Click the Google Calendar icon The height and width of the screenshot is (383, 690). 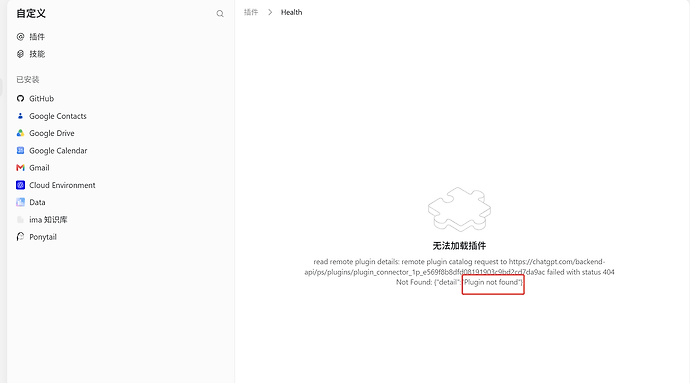pos(20,151)
